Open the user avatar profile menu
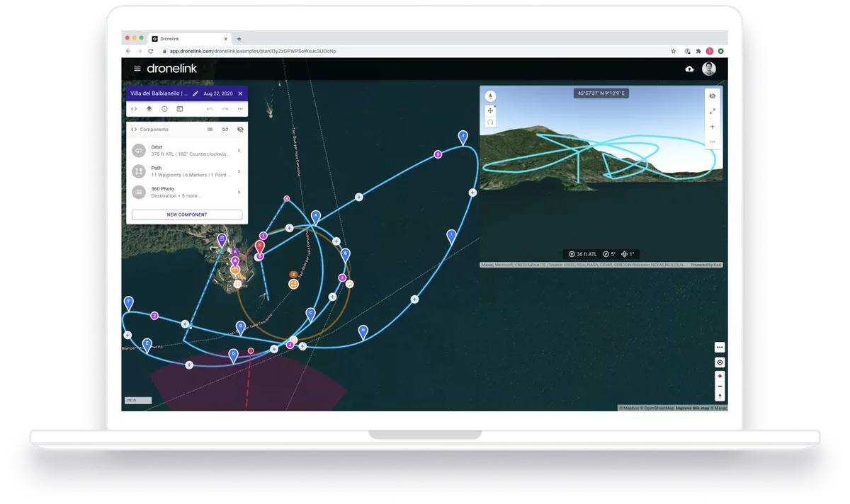 point(709,69)
